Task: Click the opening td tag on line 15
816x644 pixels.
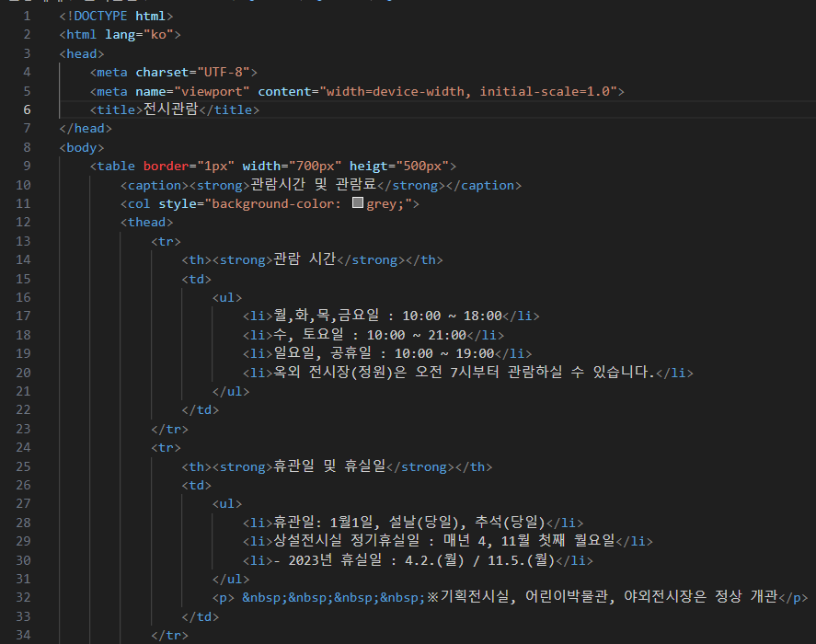Action: (x=196, y=280)
